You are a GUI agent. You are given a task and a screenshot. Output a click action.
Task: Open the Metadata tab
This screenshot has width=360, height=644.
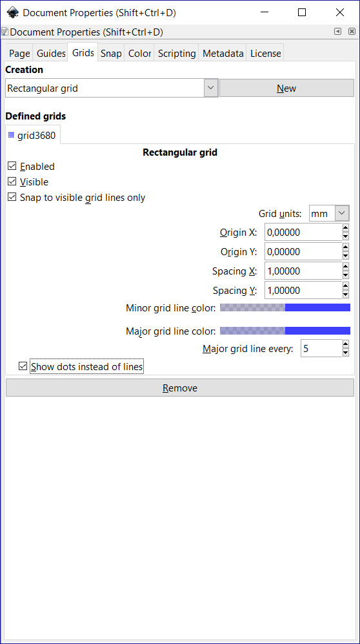[223, 54]
